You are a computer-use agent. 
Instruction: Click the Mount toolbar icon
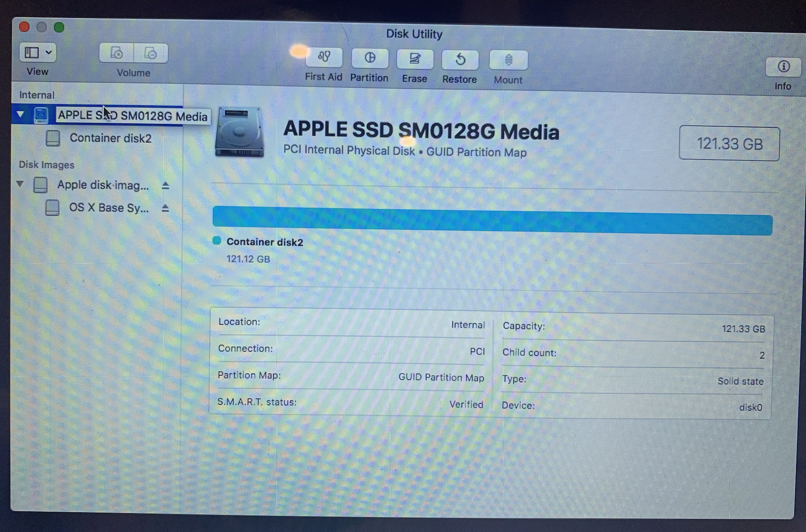click(508, 60)
